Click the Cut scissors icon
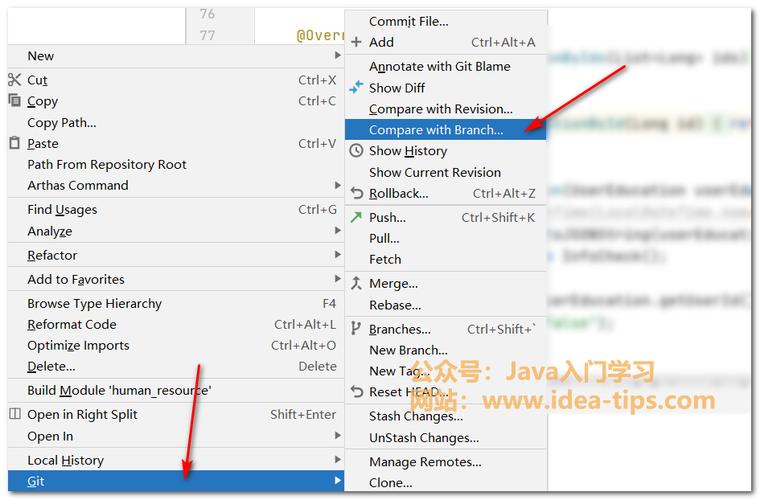Image resolution: width=760 pixels, height=500 pixels. tap(15, 80)
